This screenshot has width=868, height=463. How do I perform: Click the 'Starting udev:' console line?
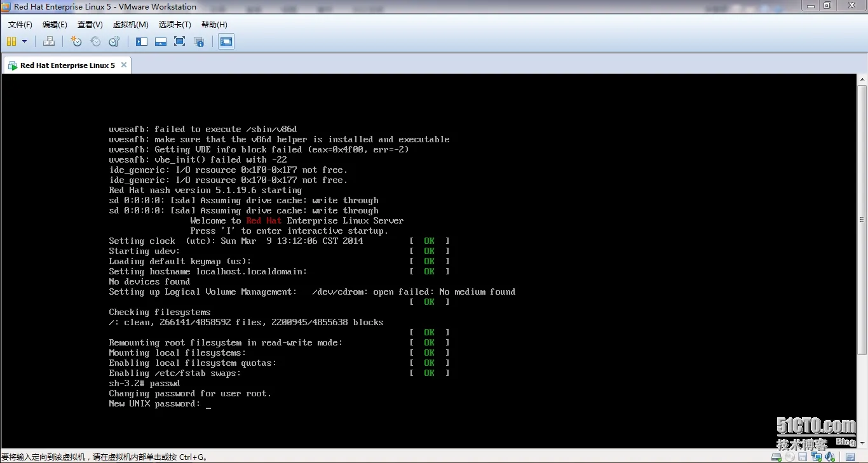point(144,252)
